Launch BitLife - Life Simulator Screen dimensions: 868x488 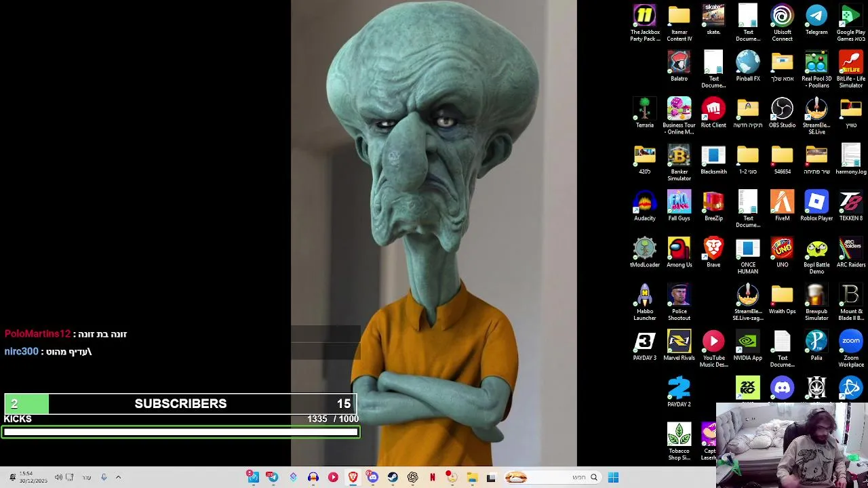click(x=850, y=70)
